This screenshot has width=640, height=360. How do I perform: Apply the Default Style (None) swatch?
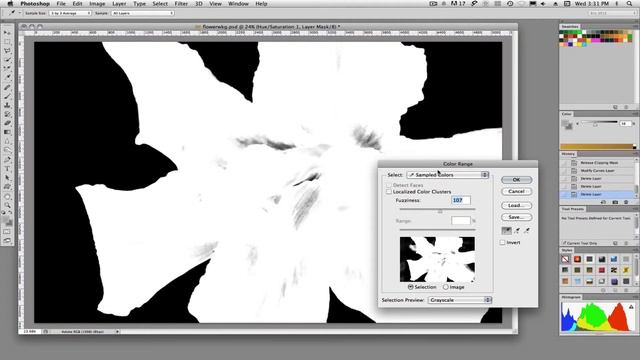(x=565, y=259)
